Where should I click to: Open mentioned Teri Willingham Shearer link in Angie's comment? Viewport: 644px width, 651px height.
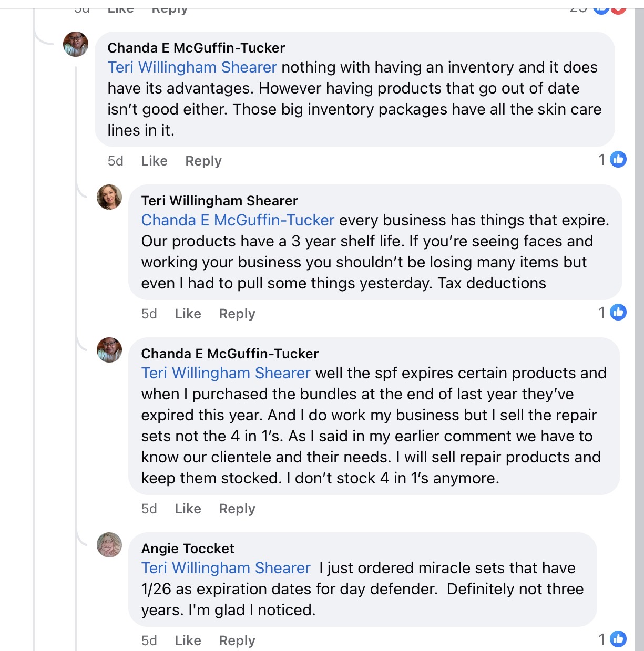click(226, 568)
